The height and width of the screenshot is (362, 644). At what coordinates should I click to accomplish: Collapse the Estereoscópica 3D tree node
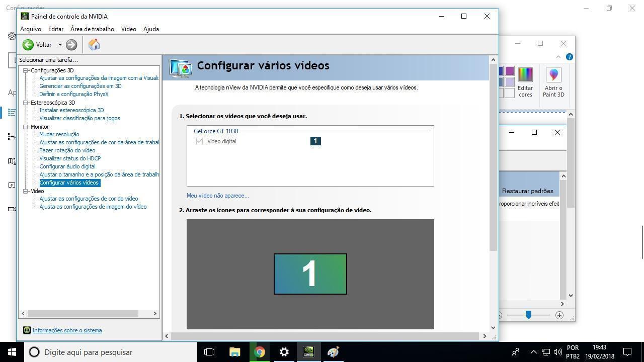[x=25, y=103]
